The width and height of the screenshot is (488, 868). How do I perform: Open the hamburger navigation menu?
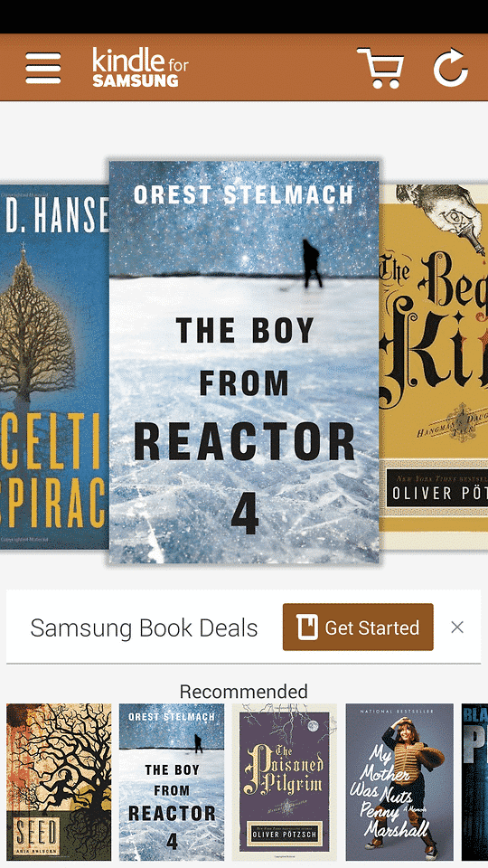(x=43, y=68)
